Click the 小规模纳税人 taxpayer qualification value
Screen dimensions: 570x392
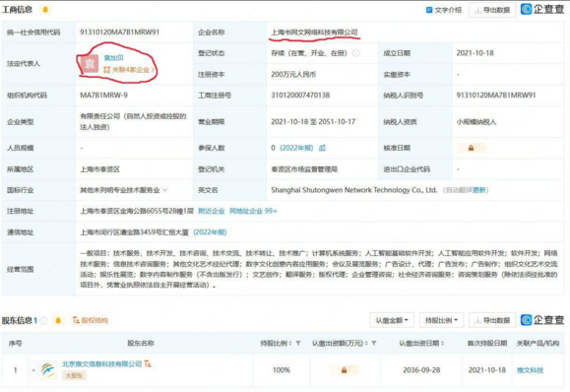coord(476,122)
